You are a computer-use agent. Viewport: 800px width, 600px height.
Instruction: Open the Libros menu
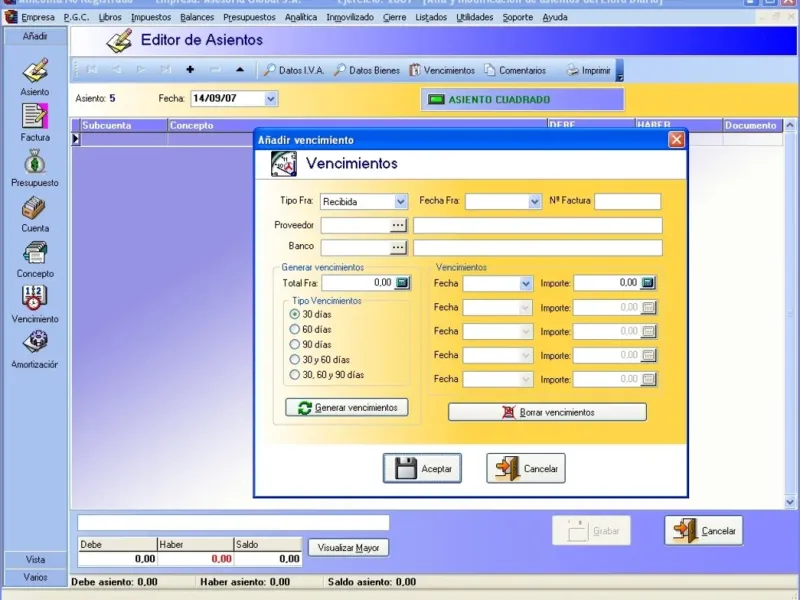pyautogui.click(x=110, y=17)
